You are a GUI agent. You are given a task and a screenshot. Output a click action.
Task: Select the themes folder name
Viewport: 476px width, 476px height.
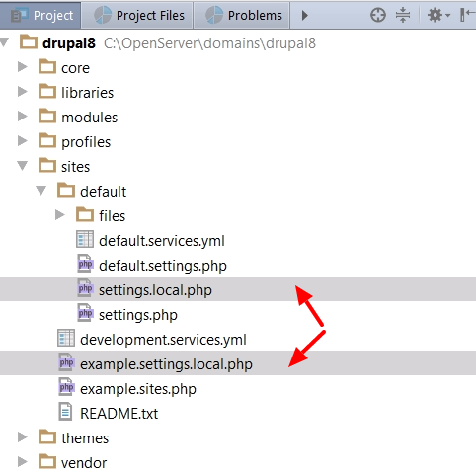click(85, 438)
